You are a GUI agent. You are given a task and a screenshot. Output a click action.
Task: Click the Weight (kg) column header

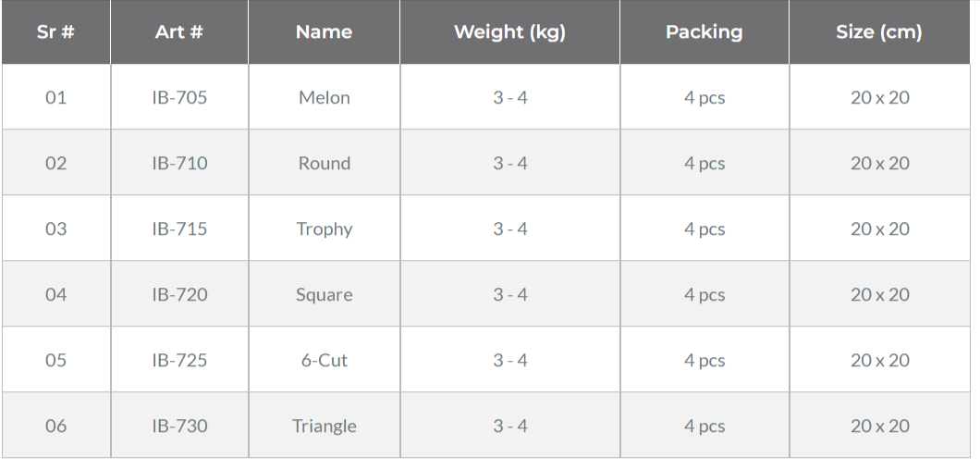pyautogui.click(x=510, y=31)
